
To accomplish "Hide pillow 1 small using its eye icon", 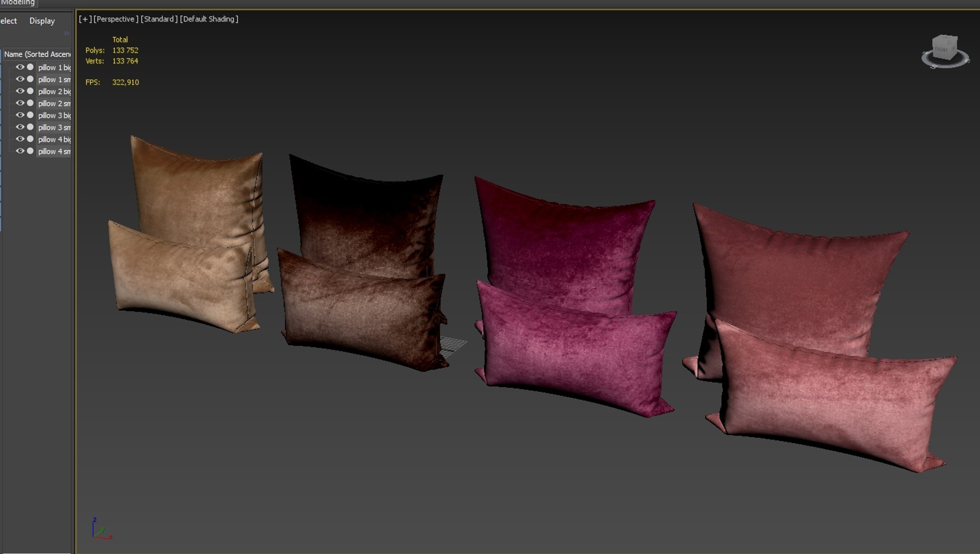I will pyautogui.click(x=20, y=79).
